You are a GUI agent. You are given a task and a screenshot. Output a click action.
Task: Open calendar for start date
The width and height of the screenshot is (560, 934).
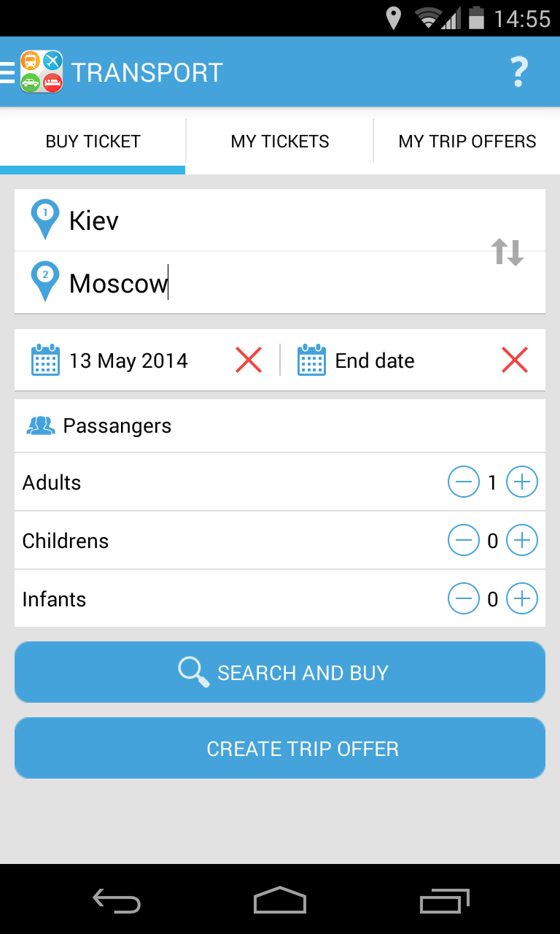(x=45, y=360)
